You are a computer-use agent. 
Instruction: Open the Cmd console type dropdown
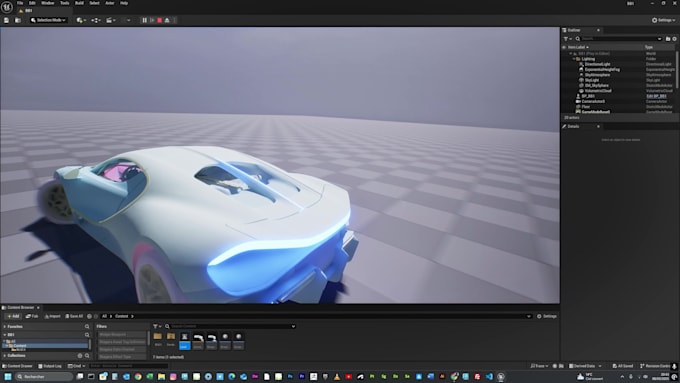click(76, 366)
